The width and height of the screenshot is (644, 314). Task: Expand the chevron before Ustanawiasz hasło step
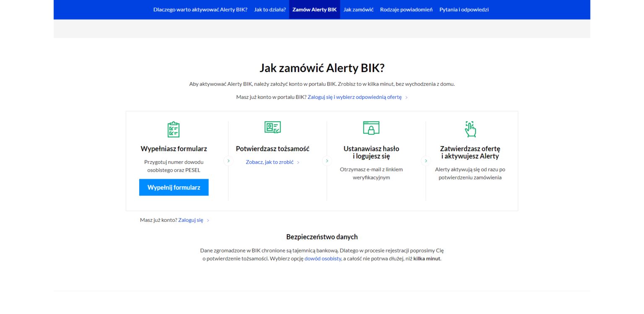pos(327,160)
